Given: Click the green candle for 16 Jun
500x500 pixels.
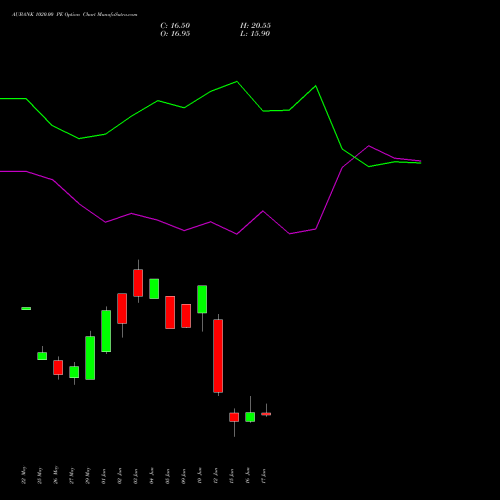Looking at the screenshot, I should [x=250, y=417].
